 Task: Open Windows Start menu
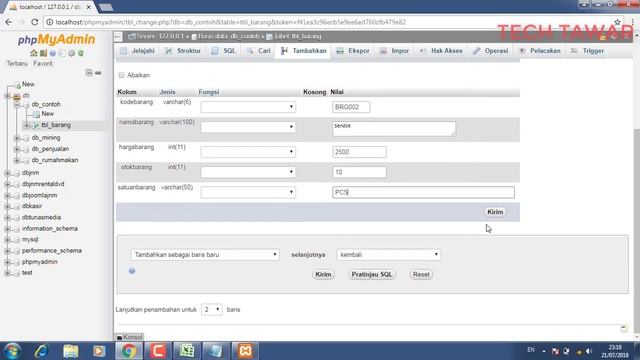12,351
